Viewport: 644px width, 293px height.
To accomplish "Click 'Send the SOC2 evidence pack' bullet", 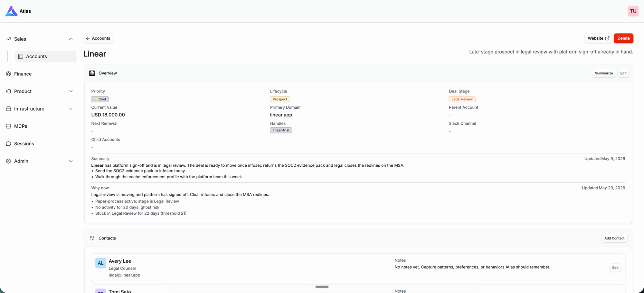I will tap(140, 171).
